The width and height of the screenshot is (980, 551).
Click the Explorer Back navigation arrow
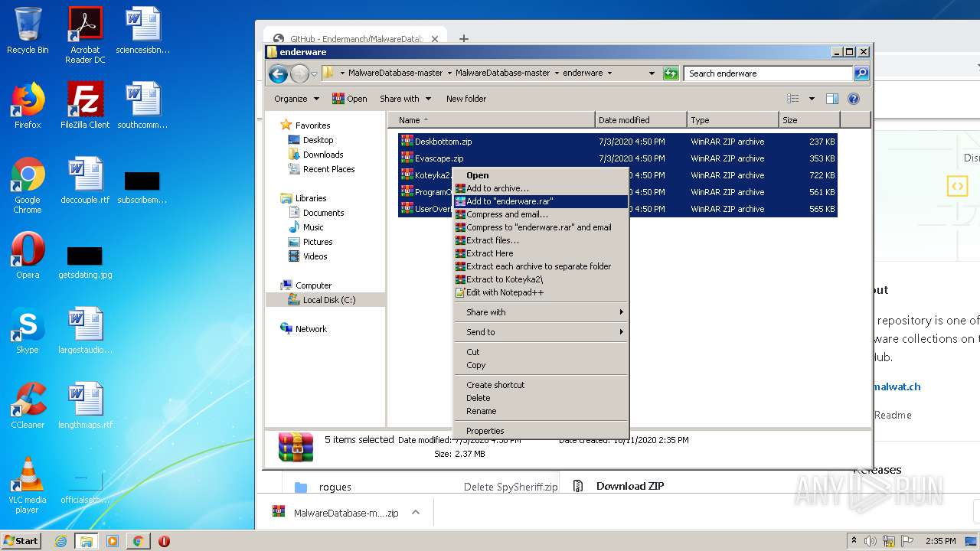(278, 73)
